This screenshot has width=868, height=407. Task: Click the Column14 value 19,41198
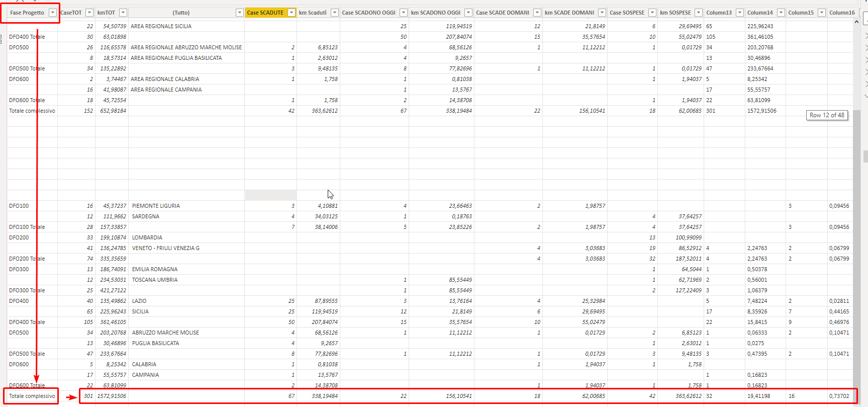coord(759,396)
